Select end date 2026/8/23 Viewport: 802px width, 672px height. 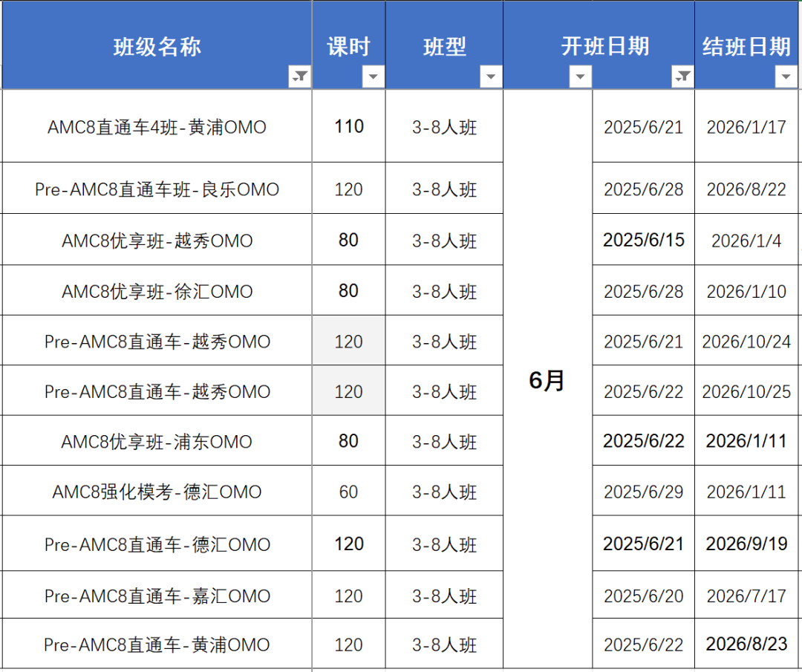pyautogui.click(x=746, y=644)
